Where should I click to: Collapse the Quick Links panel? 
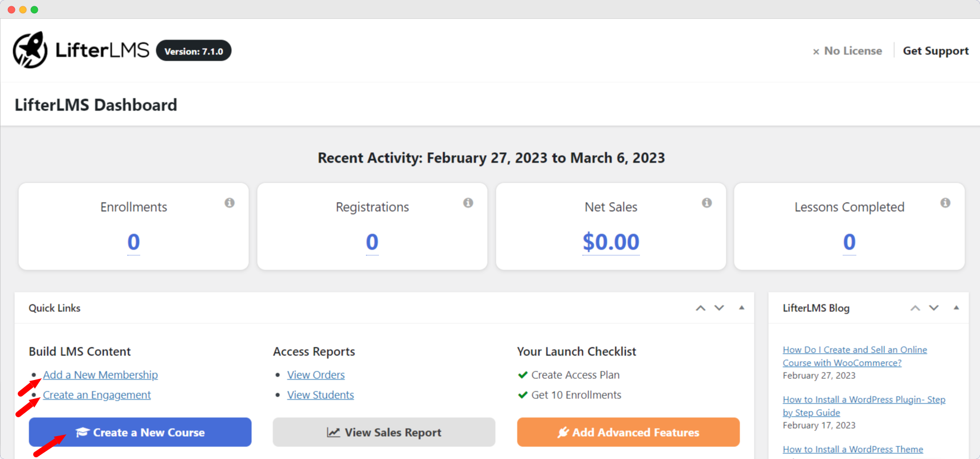741,308
